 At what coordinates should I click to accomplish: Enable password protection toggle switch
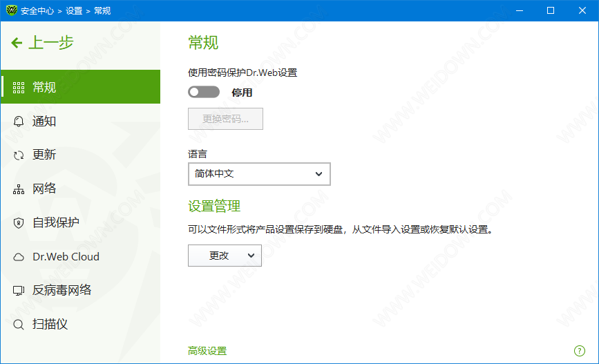pos(204,92)
